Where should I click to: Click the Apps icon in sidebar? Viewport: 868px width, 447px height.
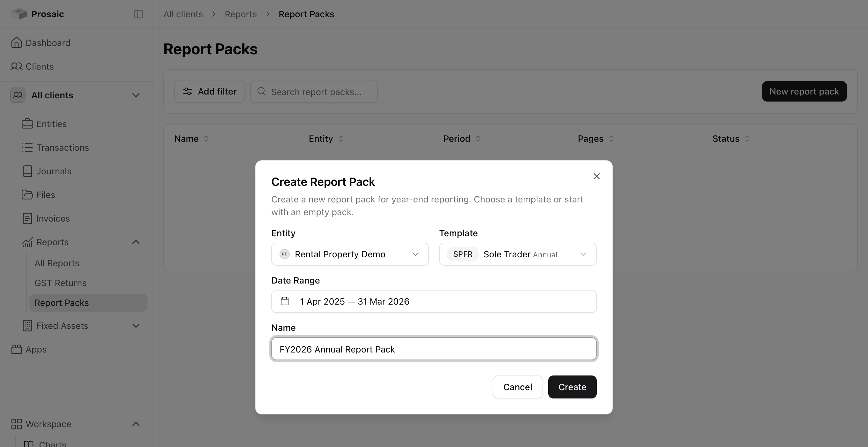[16, 349]
